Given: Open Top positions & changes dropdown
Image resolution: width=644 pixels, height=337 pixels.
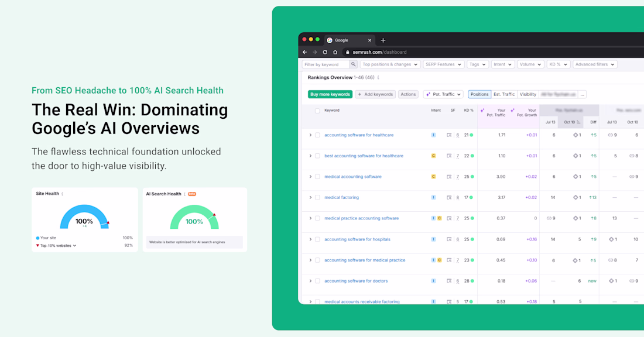Looking at the screenshot, I should click(390, 64).
